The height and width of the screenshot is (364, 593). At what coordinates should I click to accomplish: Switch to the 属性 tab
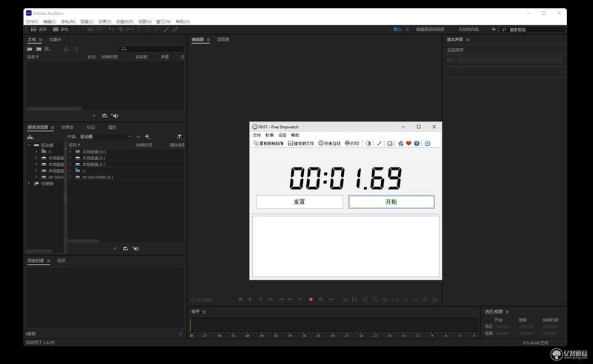click(113, 128)
